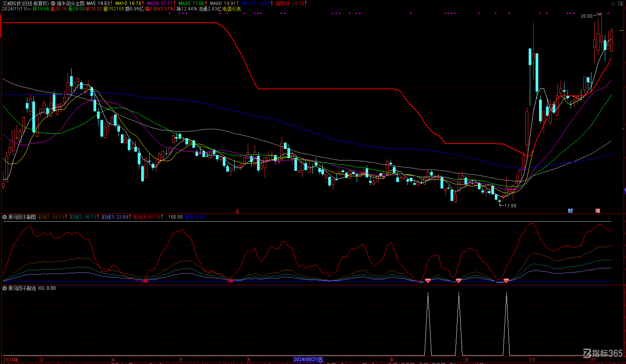Click month 8 on the time axis
Screen dimensions: 626x364
tap(392, 360)
